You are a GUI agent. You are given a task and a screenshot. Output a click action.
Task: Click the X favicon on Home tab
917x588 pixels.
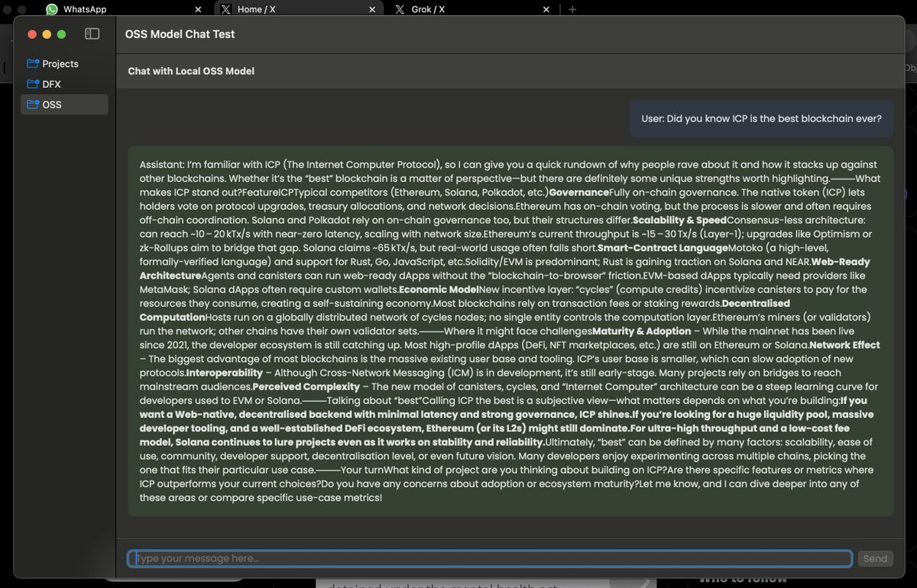[225, 9]
